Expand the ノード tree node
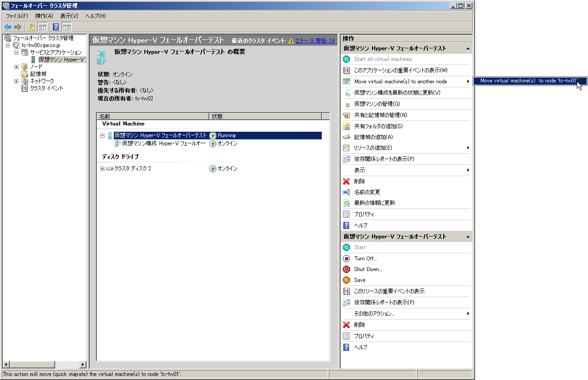The image size is (588, 380). coord(16,67)
